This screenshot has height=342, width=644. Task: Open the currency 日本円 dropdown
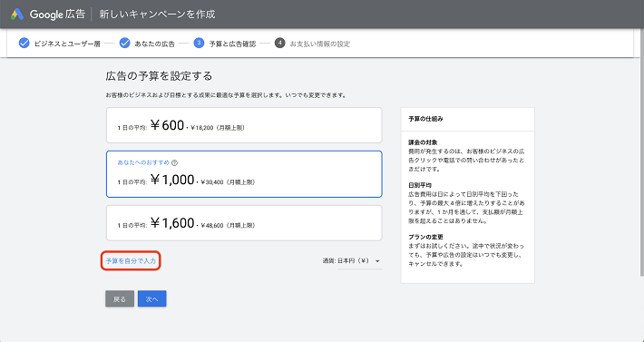[x=352, y=261]
